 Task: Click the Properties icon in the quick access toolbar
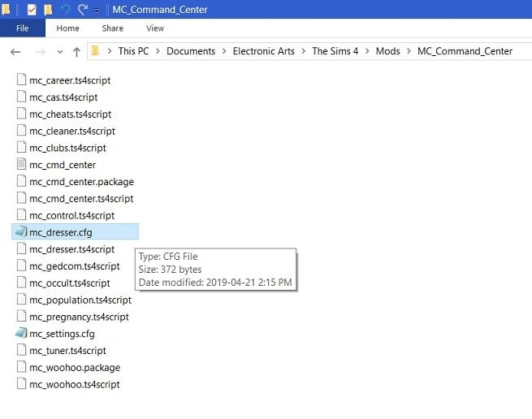pyautogui.click(x=32, y=10)
